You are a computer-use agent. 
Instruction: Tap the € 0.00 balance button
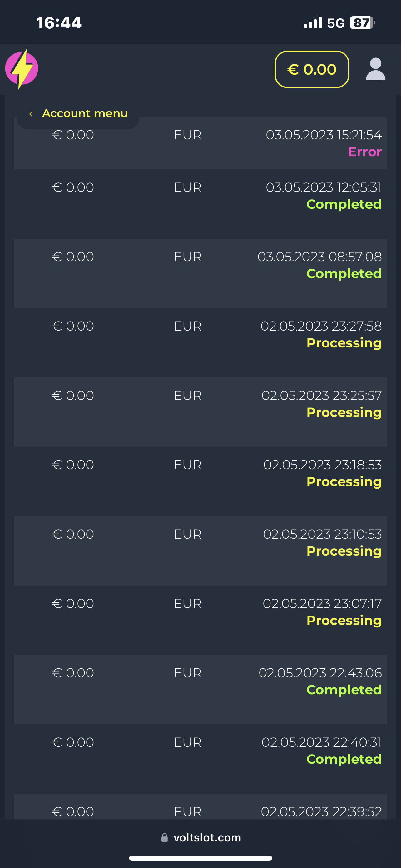311,69
